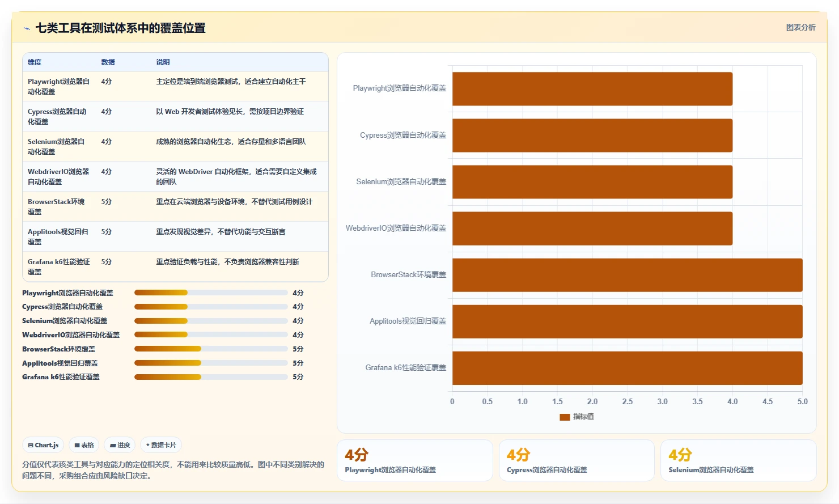
Task: Click the Applitools视觉回归覆盖 progress list label
Action: 60,363
